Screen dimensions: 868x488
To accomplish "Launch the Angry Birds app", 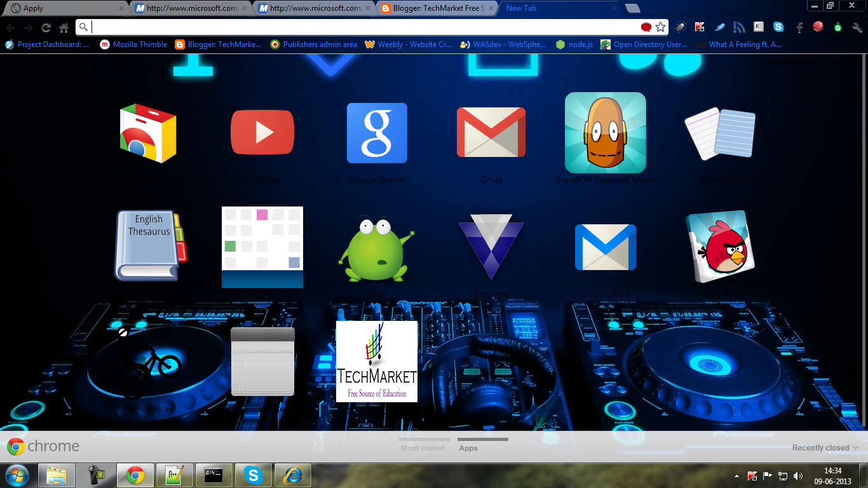I will (x=720, y=247).
